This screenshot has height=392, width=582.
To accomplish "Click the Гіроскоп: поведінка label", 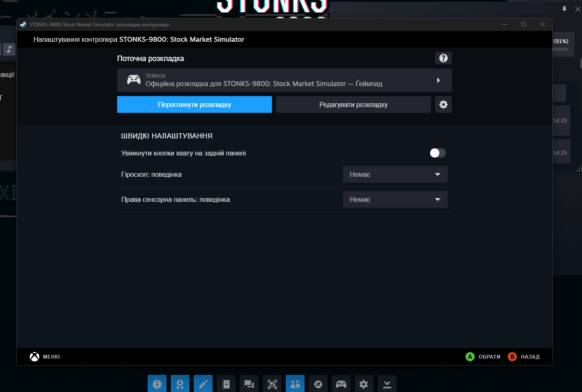I will (x=151, y=174).
